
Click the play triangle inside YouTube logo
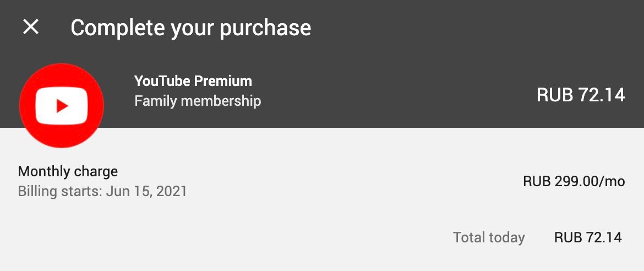tap(62, 106)
